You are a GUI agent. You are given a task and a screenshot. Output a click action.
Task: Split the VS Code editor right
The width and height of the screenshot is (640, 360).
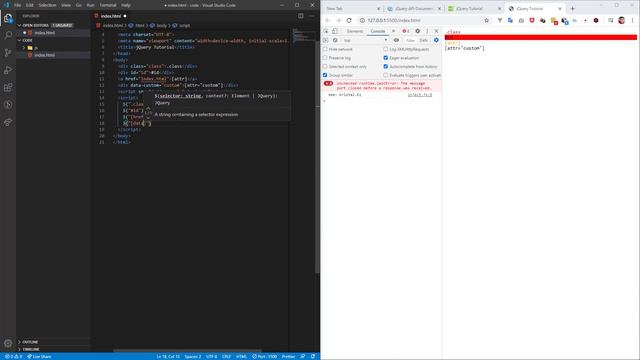pos(301,16)
